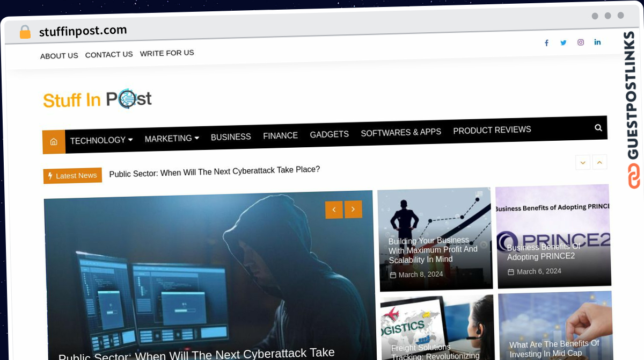644x360 pixels.
Task: Click the orange Home icon in navbar
Action: click(x=54, y=142)
